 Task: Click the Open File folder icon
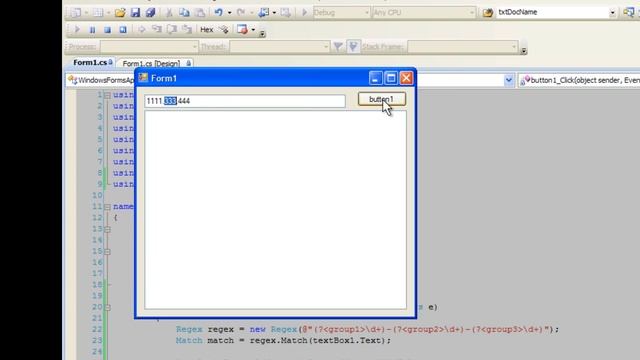click(x=120, y=13)
